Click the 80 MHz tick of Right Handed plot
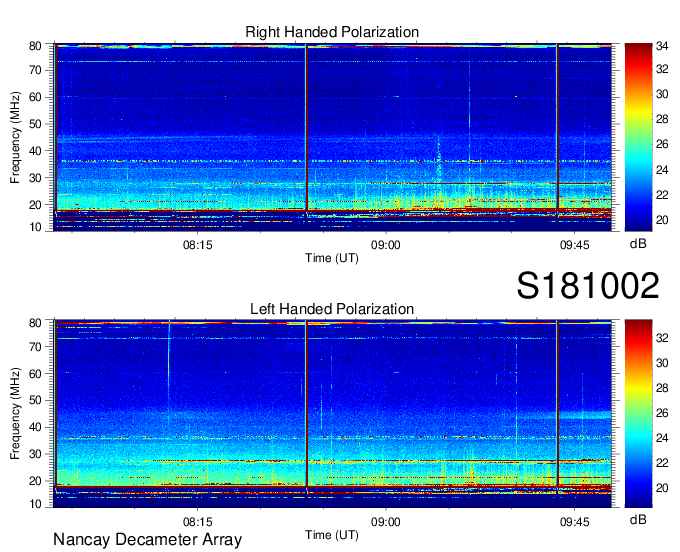This screenshot has height=552, width=680. click(35, 46)
